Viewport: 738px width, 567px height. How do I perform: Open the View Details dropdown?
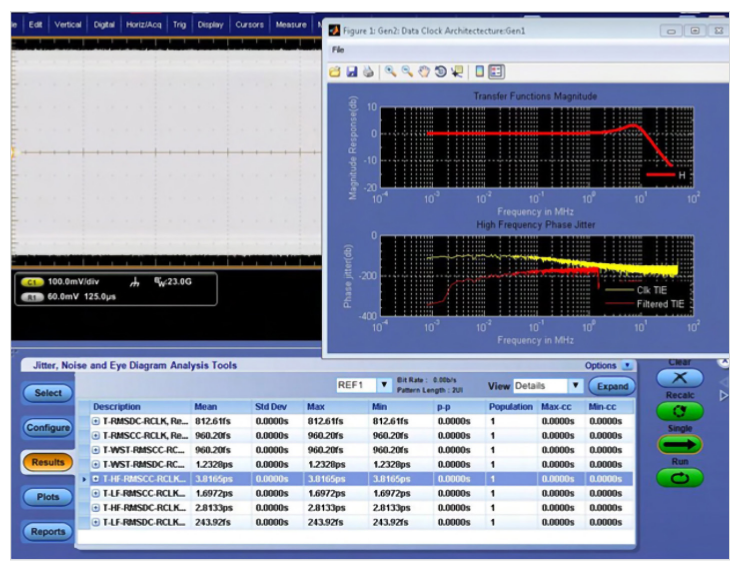pos(575,385)
